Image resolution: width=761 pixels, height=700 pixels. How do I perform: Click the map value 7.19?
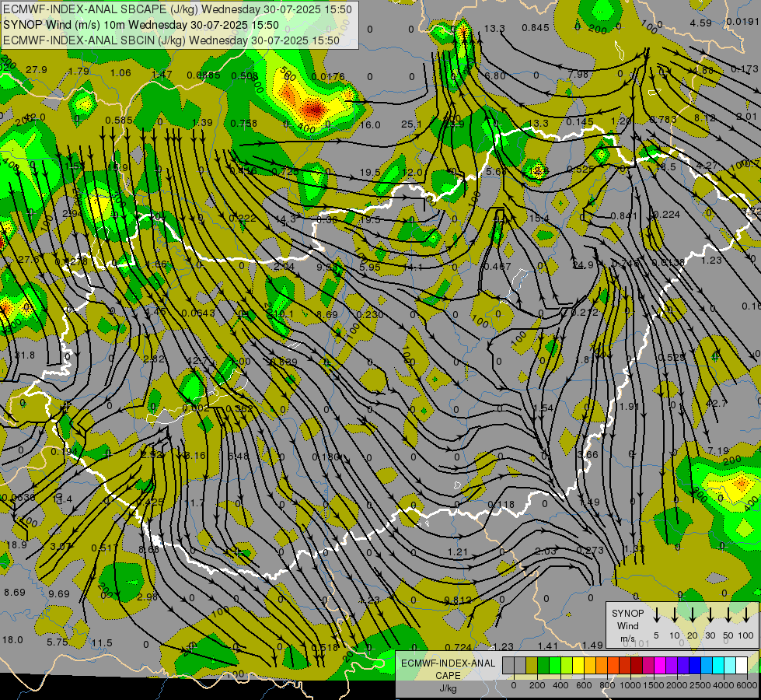pos(718,451)
